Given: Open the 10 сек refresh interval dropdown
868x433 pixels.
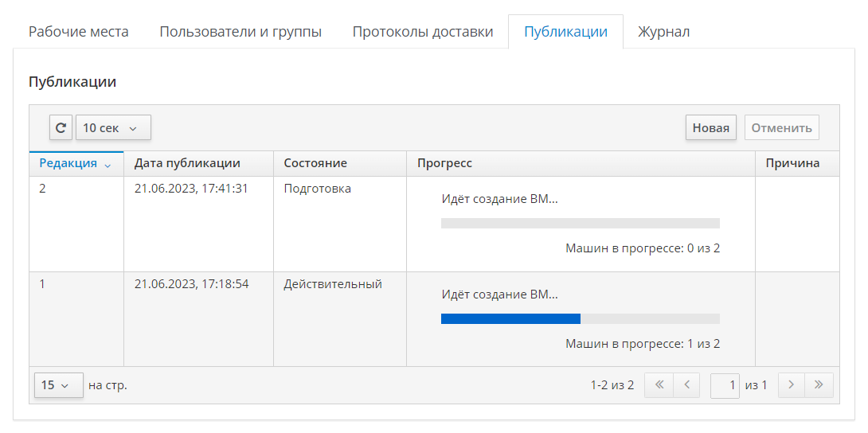Looking at the screenshot, I should 113,127.
